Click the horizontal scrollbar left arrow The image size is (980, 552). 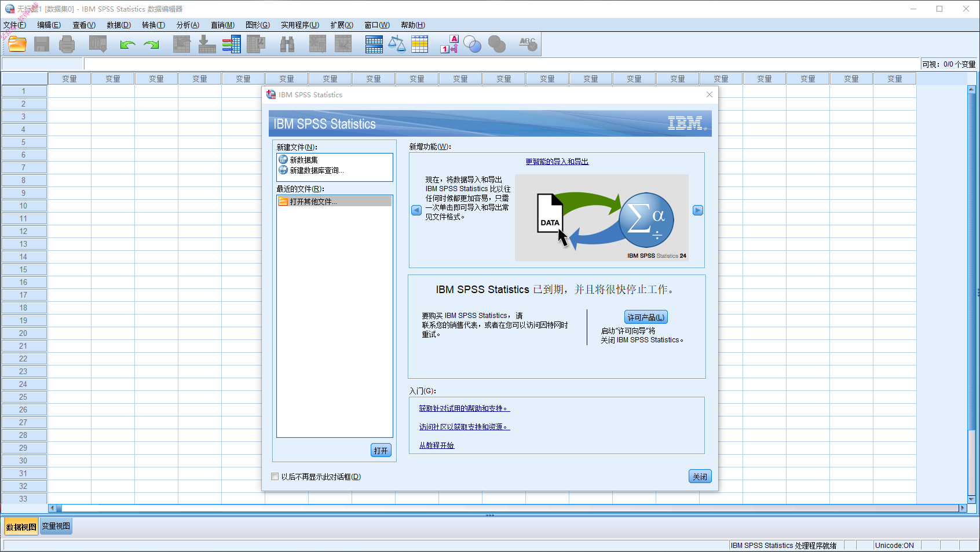pyautogui.click(x=52, y=508)
